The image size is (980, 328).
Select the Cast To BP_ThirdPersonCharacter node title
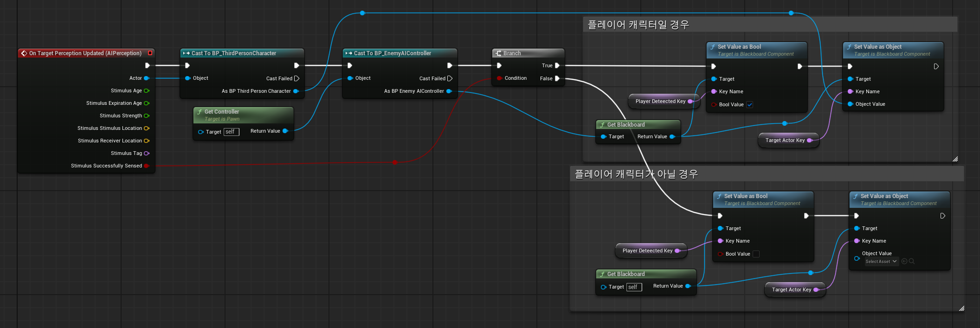234,53
